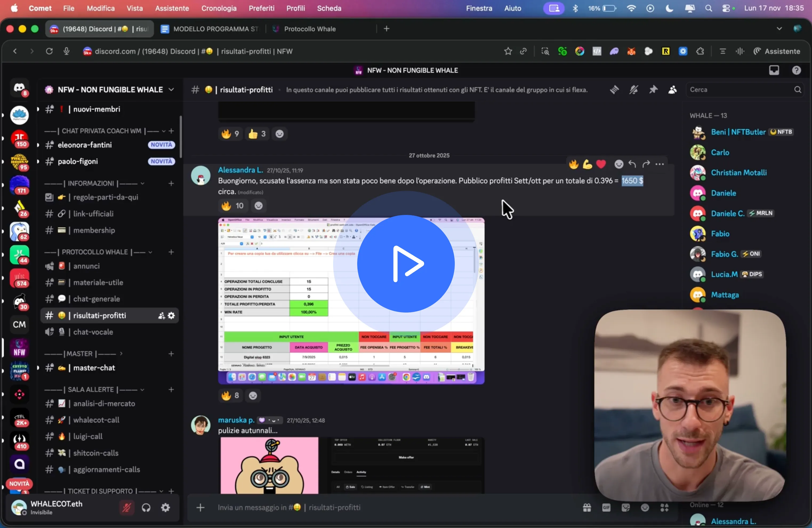Toggle headphones deafen in user panel
The height and width of the screenshot is (528, 812).
point(146,507)
